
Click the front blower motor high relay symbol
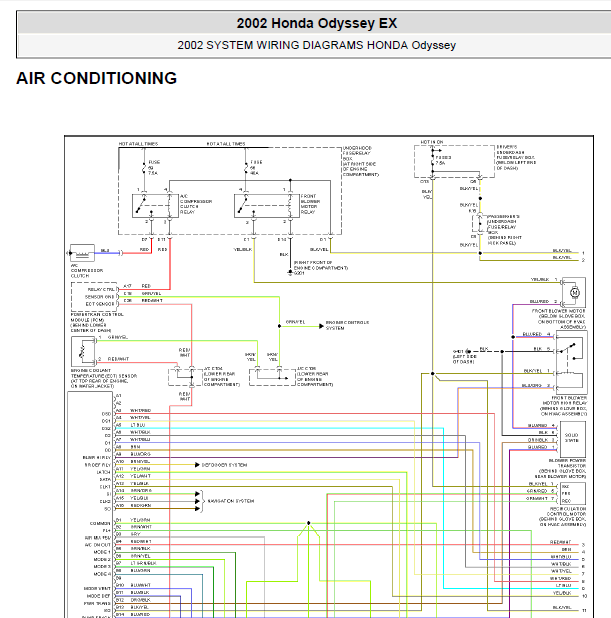571,363
